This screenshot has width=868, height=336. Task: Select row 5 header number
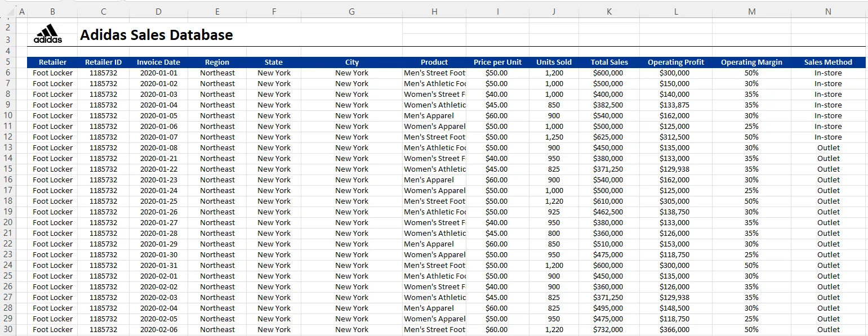(8, 62)
